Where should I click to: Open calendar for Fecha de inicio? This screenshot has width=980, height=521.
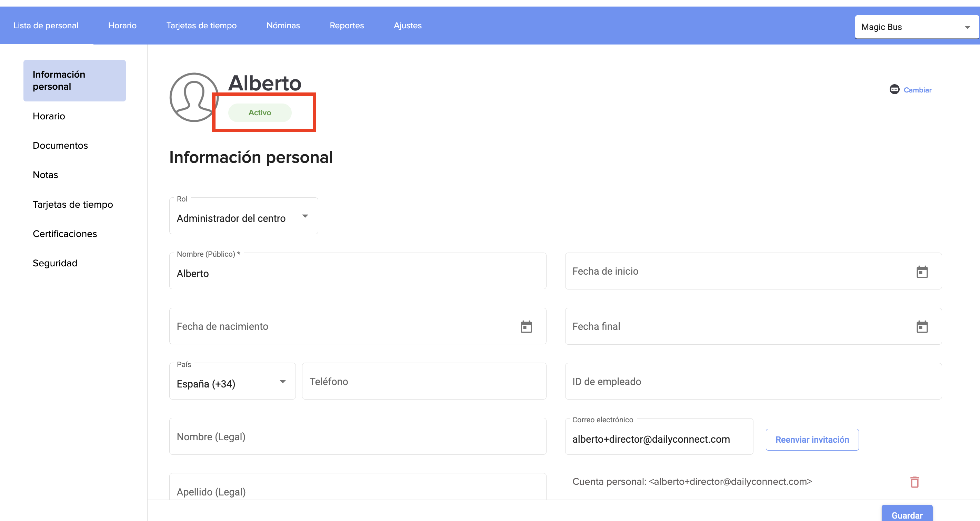point(921,272)
